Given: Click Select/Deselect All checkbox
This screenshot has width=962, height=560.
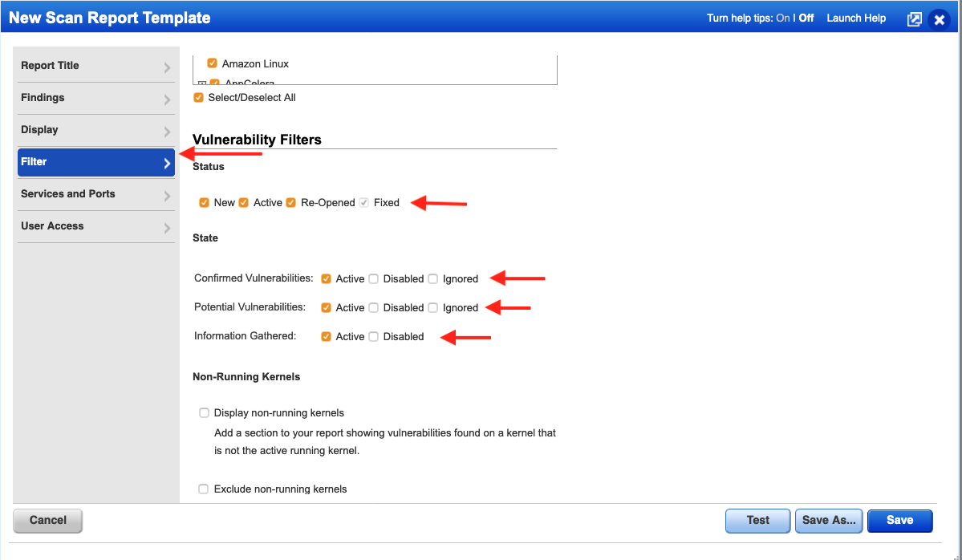Looking at the screenshot, I should 198,97.
